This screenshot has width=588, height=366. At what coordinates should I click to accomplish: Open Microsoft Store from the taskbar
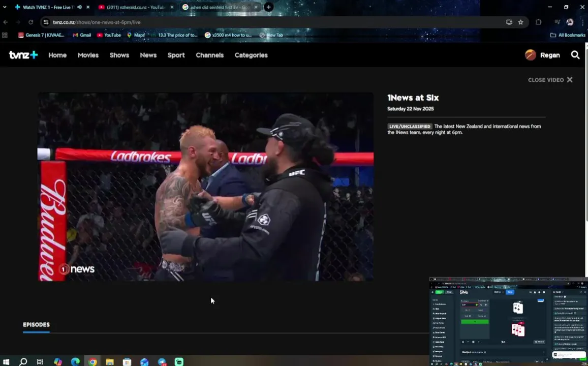(127, 362)
